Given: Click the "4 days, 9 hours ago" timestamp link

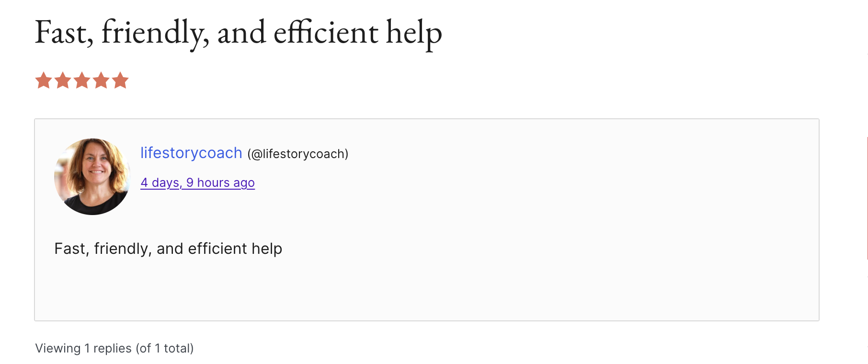Looking at the screenshot, I should coord(197,183).
